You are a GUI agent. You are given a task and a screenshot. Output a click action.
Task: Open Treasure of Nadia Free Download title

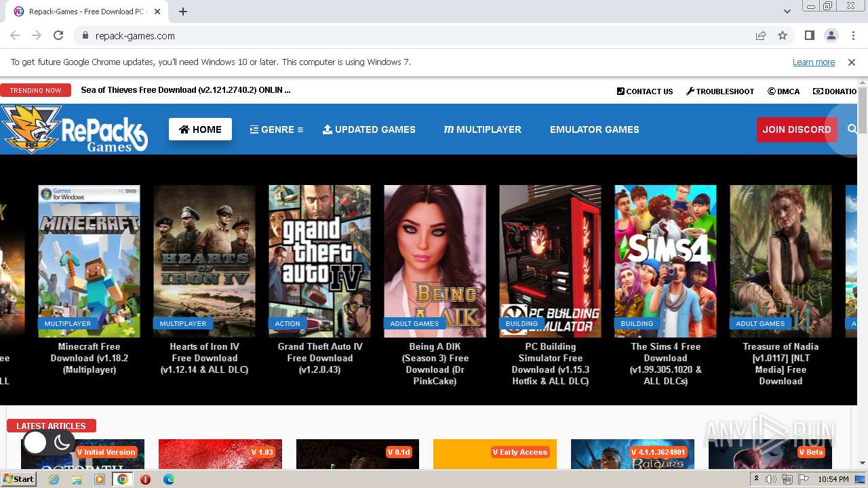781,364
